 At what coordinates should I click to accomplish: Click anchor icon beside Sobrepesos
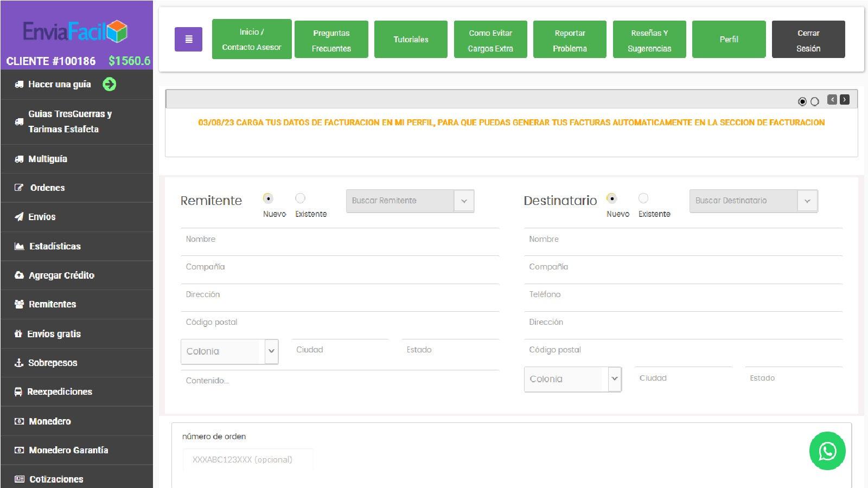[x=19, y=363]
